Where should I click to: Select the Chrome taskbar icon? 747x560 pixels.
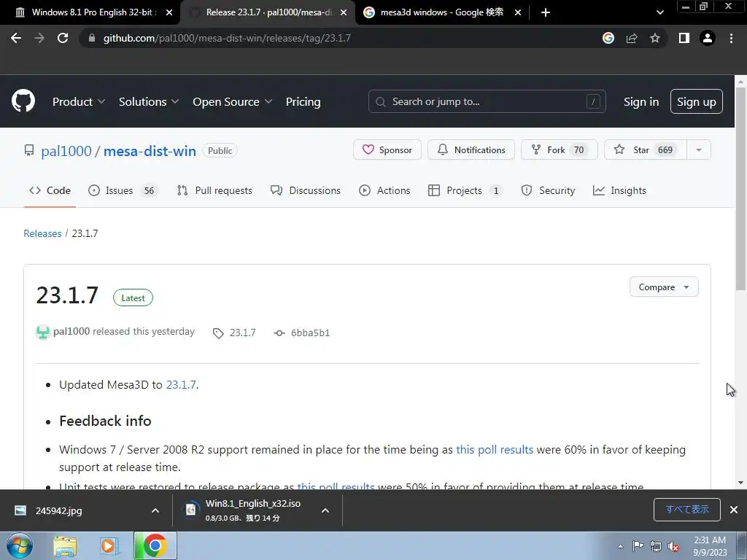click(x=155, y=545)
